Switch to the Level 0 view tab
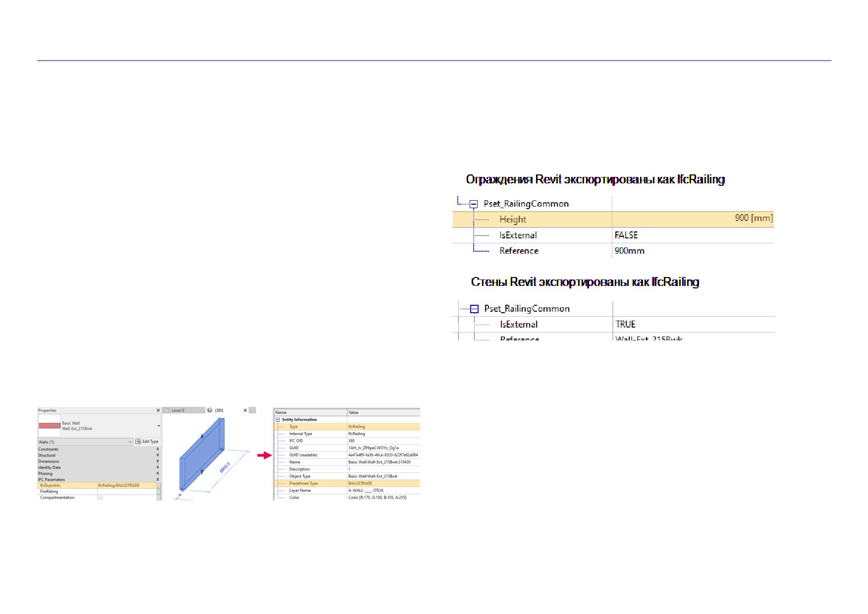 pyautogui.click(x=184, y=410)
